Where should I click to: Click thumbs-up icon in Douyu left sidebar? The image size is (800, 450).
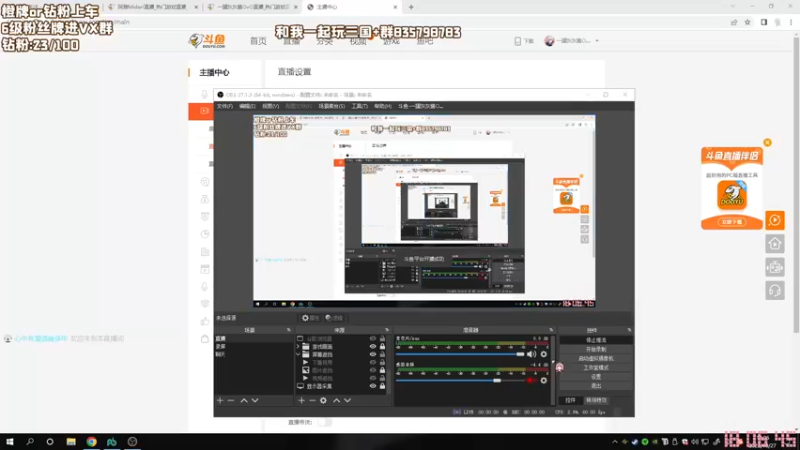(205, 321)
